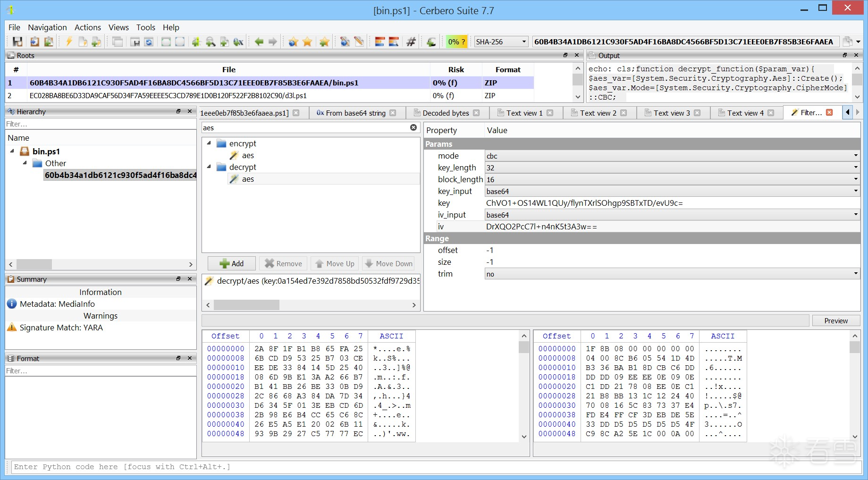This screenshot has width=868, height=480.
Task: Click the window with refresh arrows icon
Action: pyautogui.click(x=149, y=42)
